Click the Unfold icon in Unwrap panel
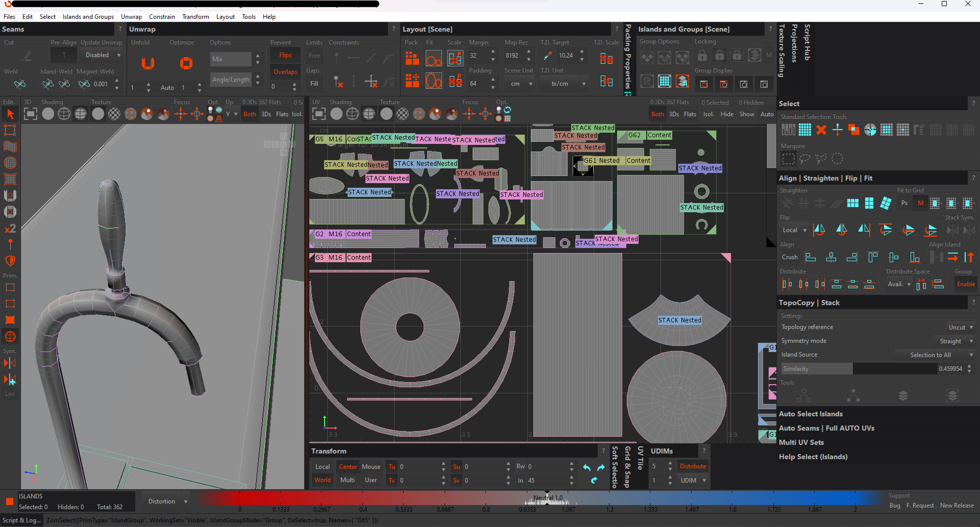This screenshot has height=527, width=980. pos(148,63)
